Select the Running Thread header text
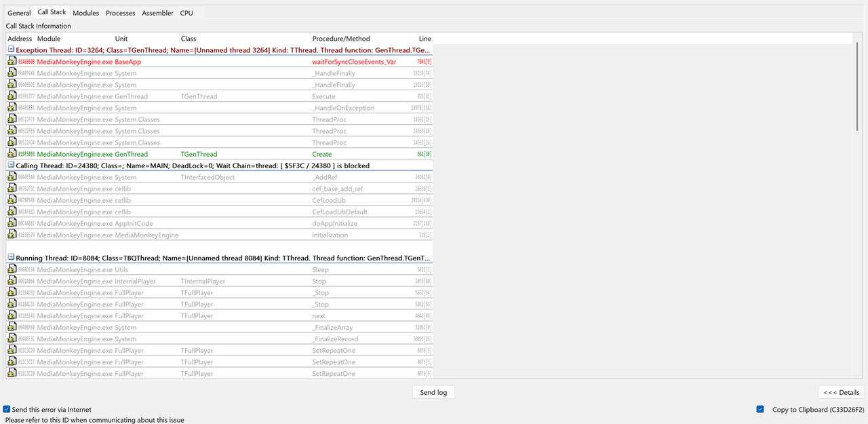 point(222,258)
